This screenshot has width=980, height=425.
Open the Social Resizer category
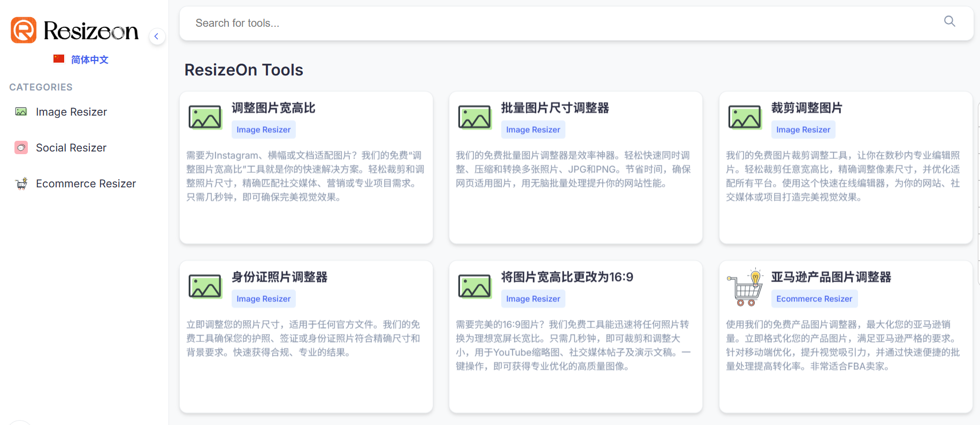[71, 148]
